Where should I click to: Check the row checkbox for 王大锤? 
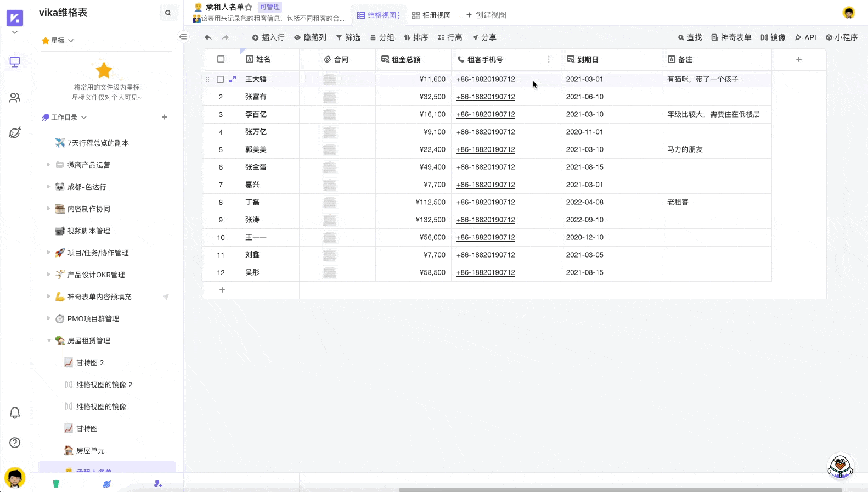(221, 79)
